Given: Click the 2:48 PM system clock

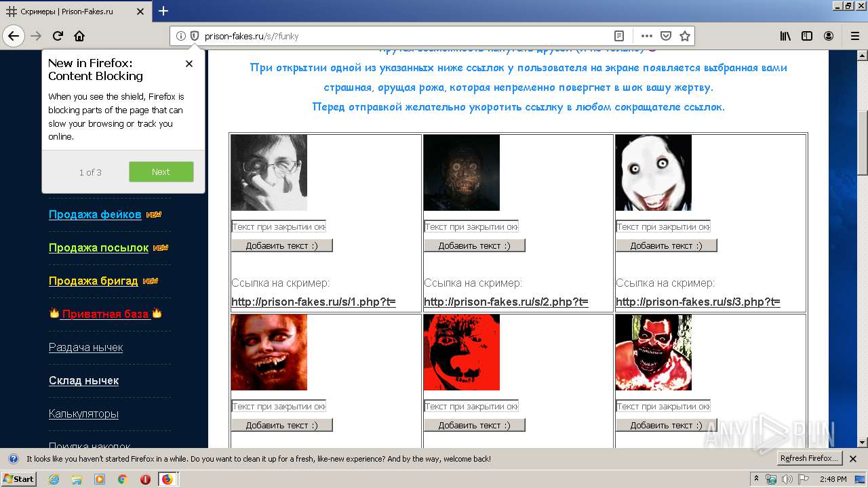Looking at the screenshot, I should click(x=833, y=479).
